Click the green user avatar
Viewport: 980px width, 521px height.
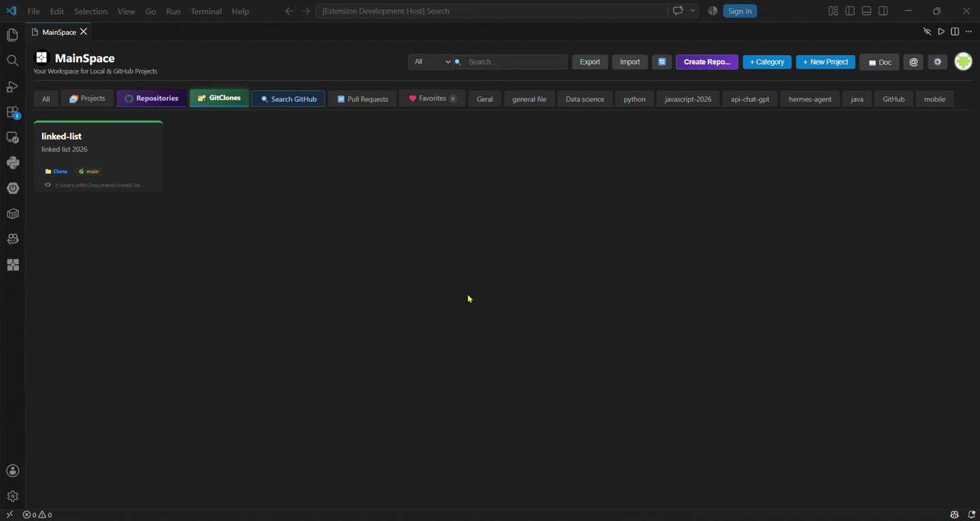(x=964, y=61)
